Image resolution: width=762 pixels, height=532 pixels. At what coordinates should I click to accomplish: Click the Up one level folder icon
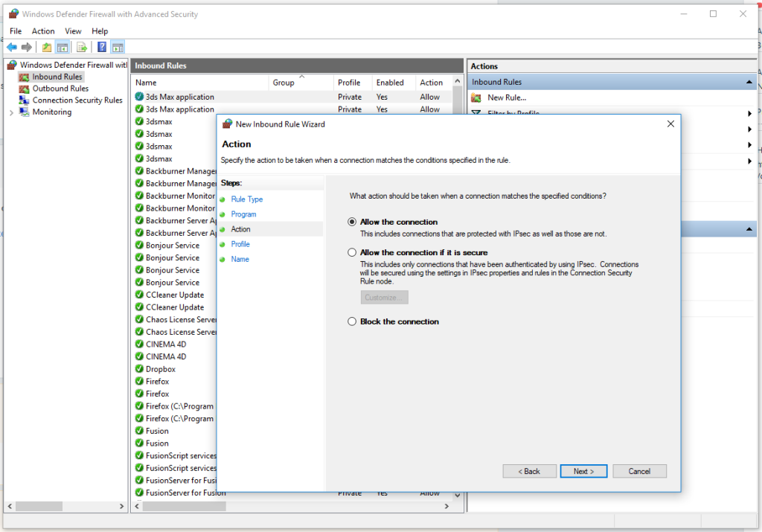click(47, 47)
